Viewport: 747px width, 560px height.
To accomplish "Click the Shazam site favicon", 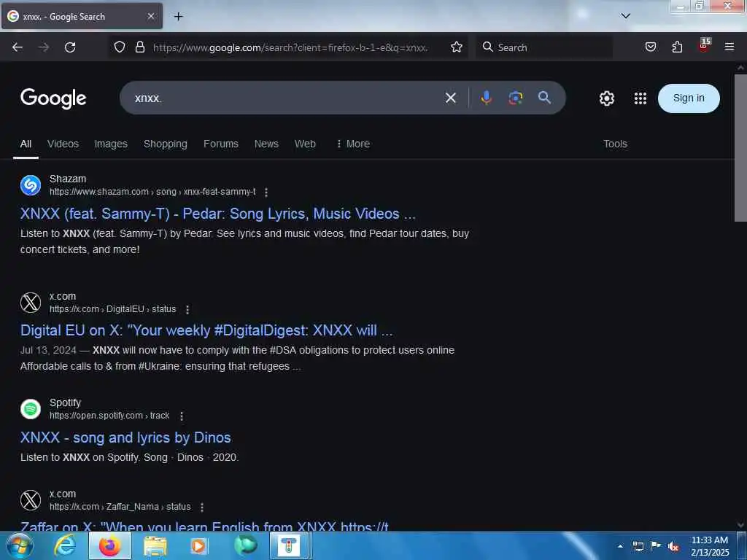I will pos(31,185).
